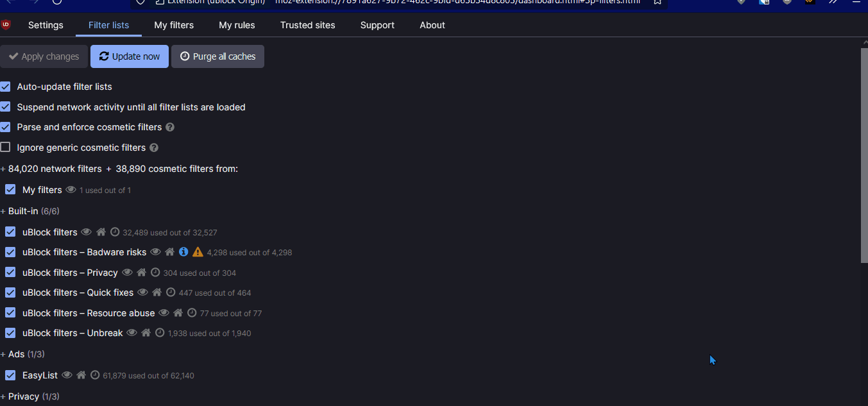Click the Update now button
Viewport: 868px width, 406px height.
tap(129, 56)
